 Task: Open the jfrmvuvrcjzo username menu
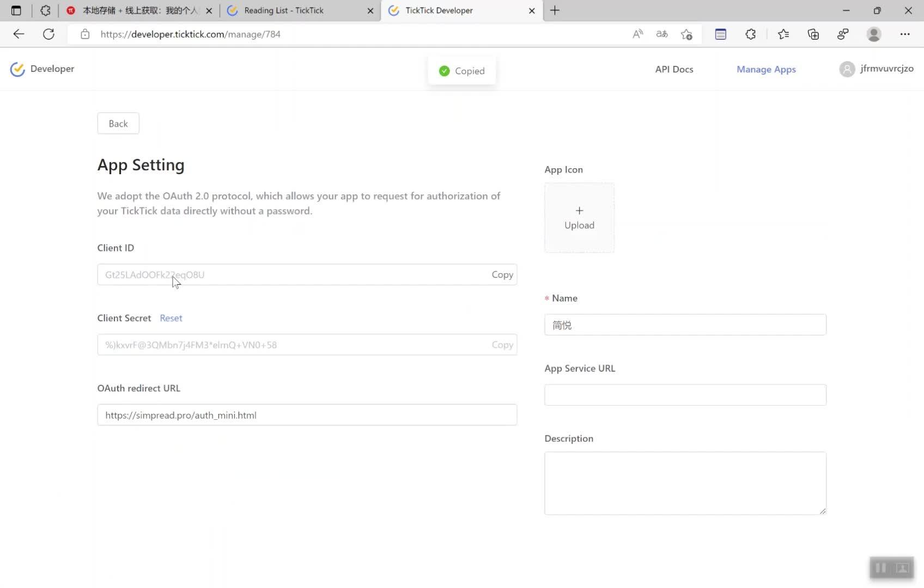[887, 69]
